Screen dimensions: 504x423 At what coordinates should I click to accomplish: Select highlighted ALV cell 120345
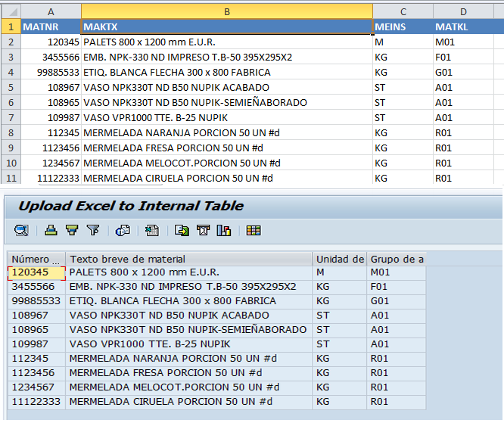(x=36, y=272)
